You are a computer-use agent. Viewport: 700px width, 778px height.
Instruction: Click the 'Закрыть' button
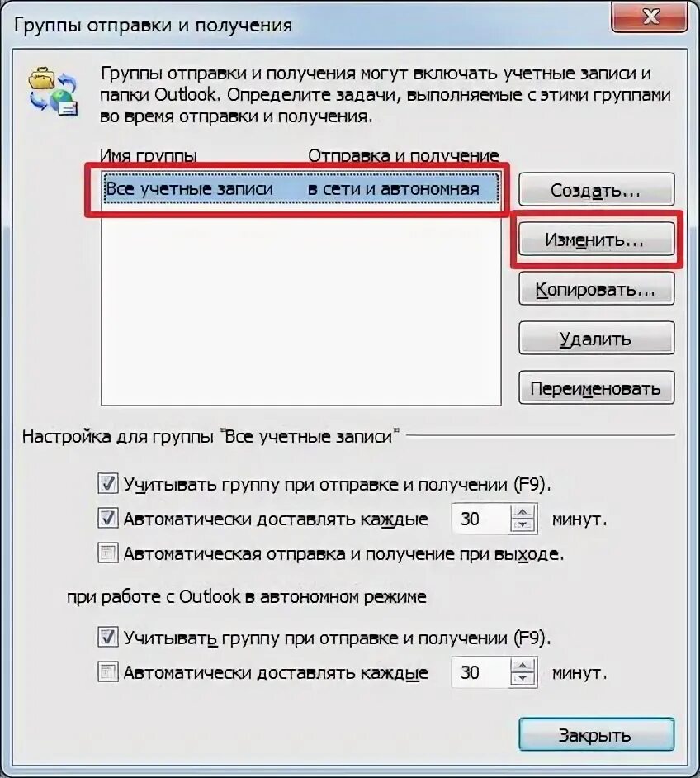(596, 734)
